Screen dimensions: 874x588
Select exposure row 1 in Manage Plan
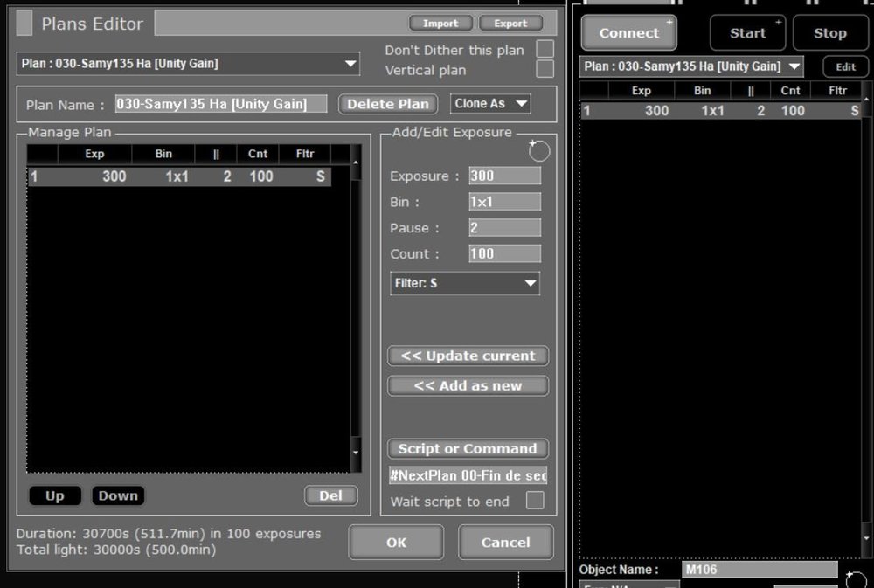tap(179, 176)
